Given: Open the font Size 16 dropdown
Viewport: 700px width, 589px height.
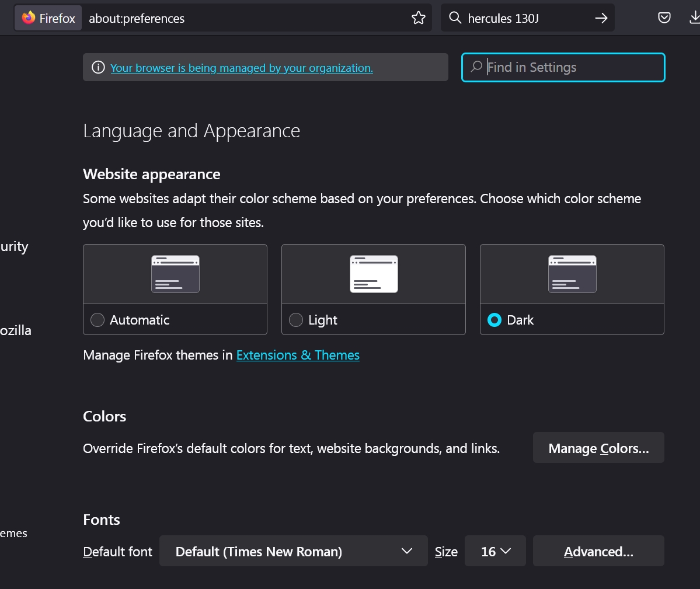Looking at the screenshot, I should click(495, 551).
